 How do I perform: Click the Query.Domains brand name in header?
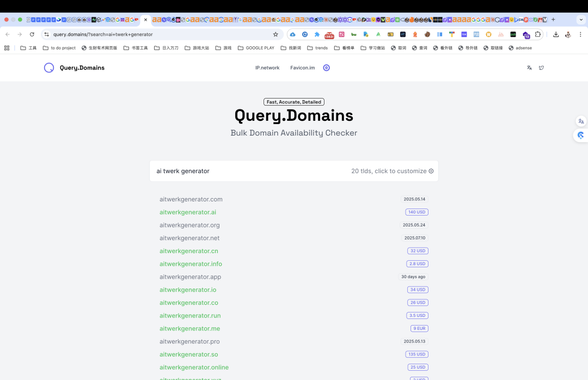(x=82, y=68)
